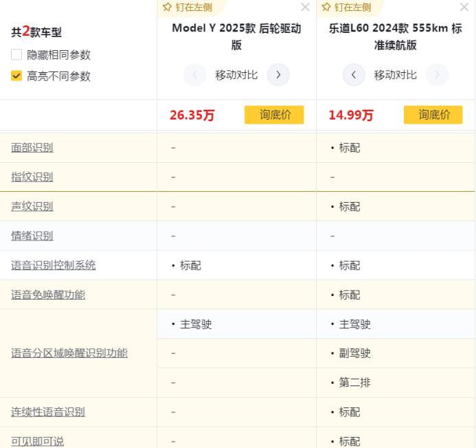The height and width of the screenshot is (448, 476).
Task: Select Model Y 2025款 后轮驱动版 title
Action: [236, 36]
